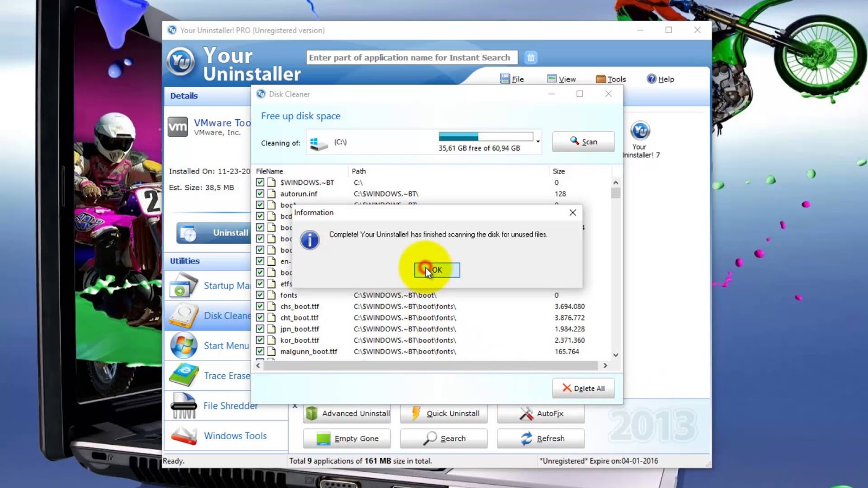Click the AutoFix button
The image size is (868, 488).
pos(541,413)
